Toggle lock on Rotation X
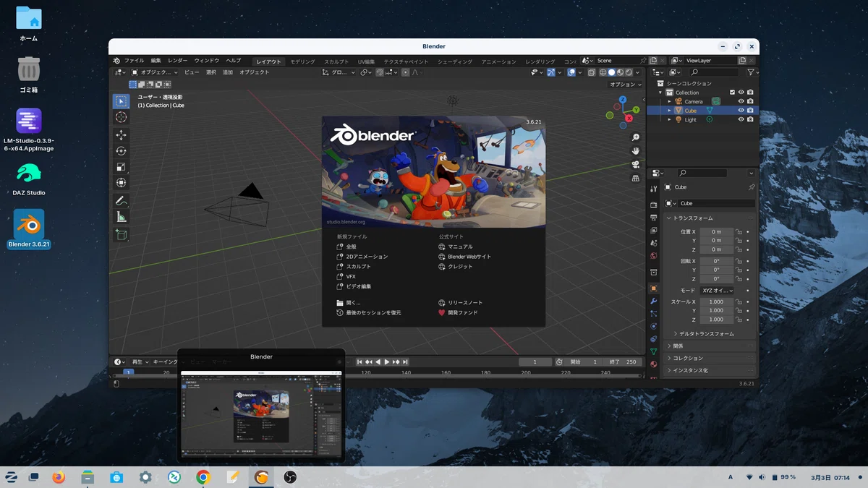 [x=739, y=261]
